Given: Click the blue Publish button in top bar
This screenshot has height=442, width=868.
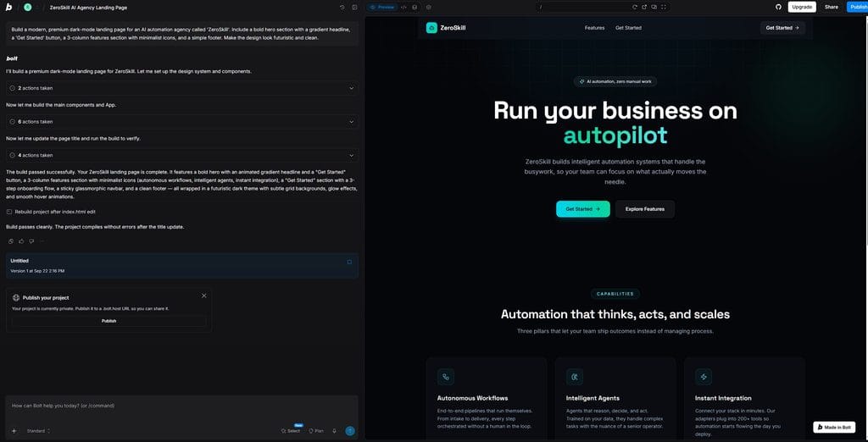Looking at the screenshot, I should pos(858,7).
